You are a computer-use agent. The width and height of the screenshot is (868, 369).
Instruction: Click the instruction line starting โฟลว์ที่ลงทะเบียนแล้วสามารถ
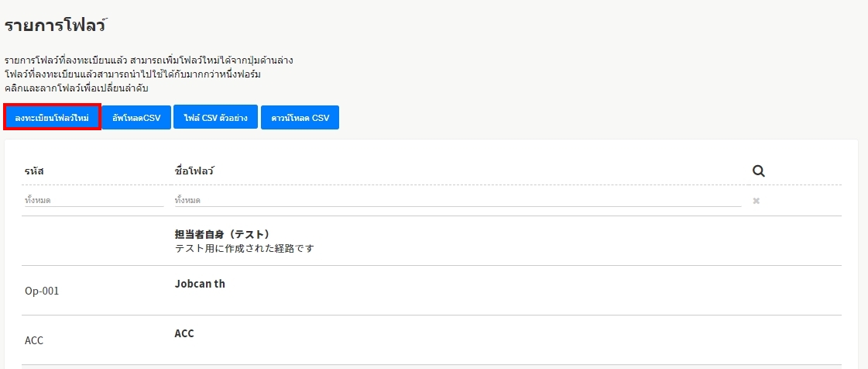pyautogui.click(x=132, y=74)
